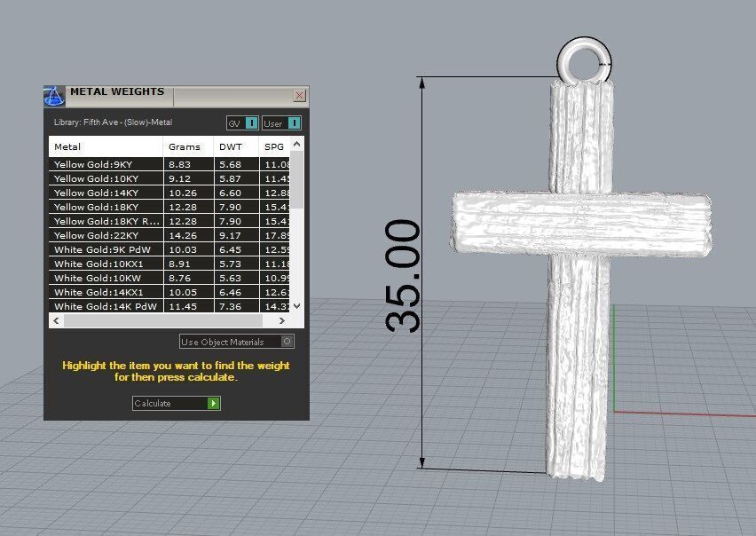Click the Metal Weights scale icon
Screen dimensions: 756x536
pyautogui.click(x=54, y=96)
